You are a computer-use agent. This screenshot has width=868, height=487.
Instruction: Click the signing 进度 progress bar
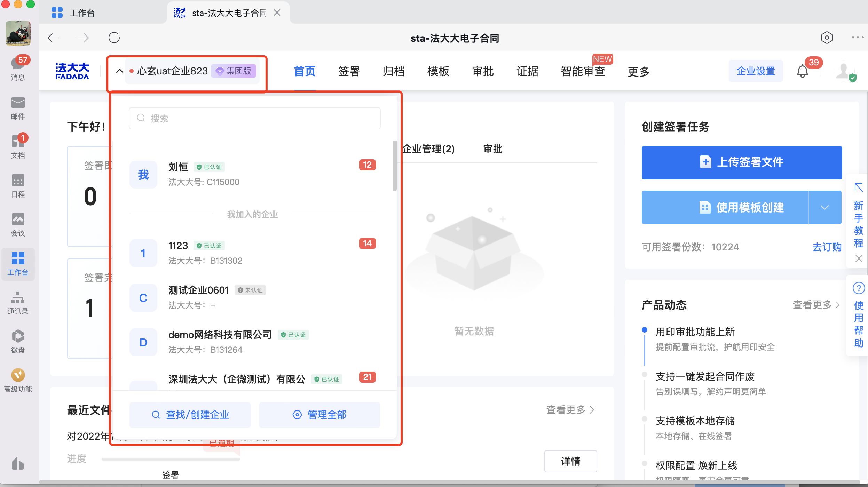pos(171,459)
